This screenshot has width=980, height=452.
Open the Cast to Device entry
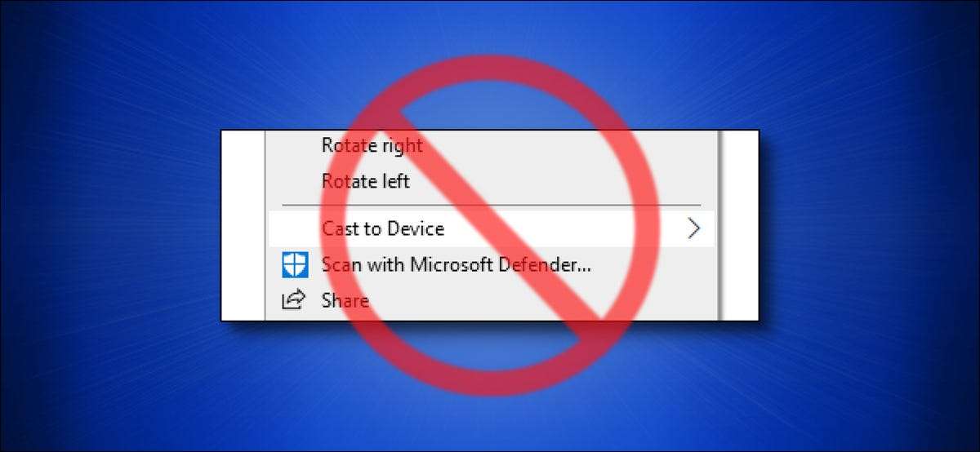[492, 228]
